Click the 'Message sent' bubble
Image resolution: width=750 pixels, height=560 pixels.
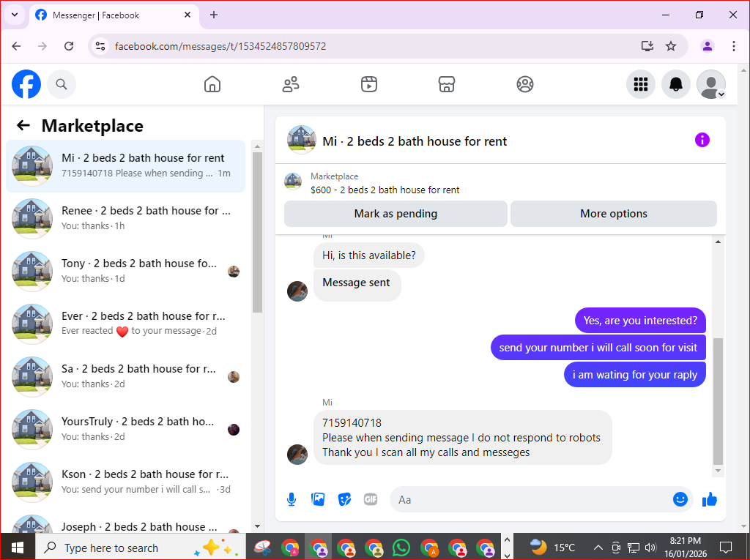click(357, 285)
